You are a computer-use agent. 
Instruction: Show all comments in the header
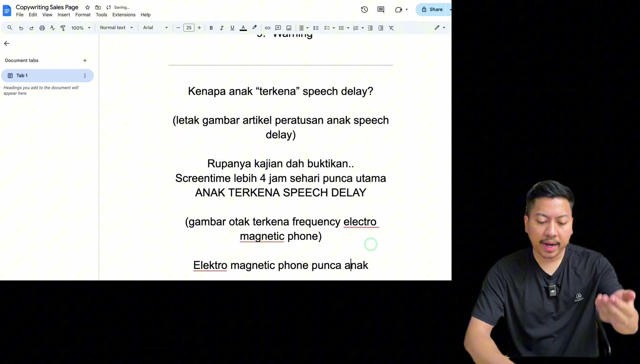[381, 9]
